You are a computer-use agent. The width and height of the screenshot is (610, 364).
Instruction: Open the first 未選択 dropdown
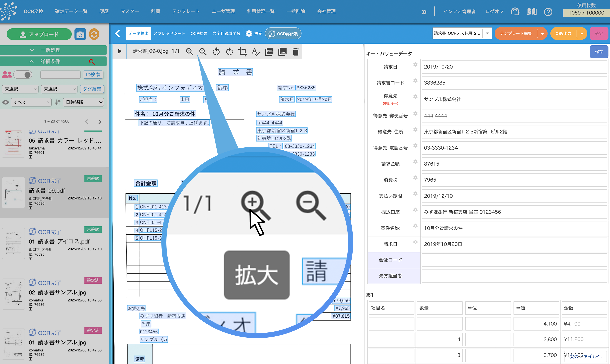[x=20, y=89]
